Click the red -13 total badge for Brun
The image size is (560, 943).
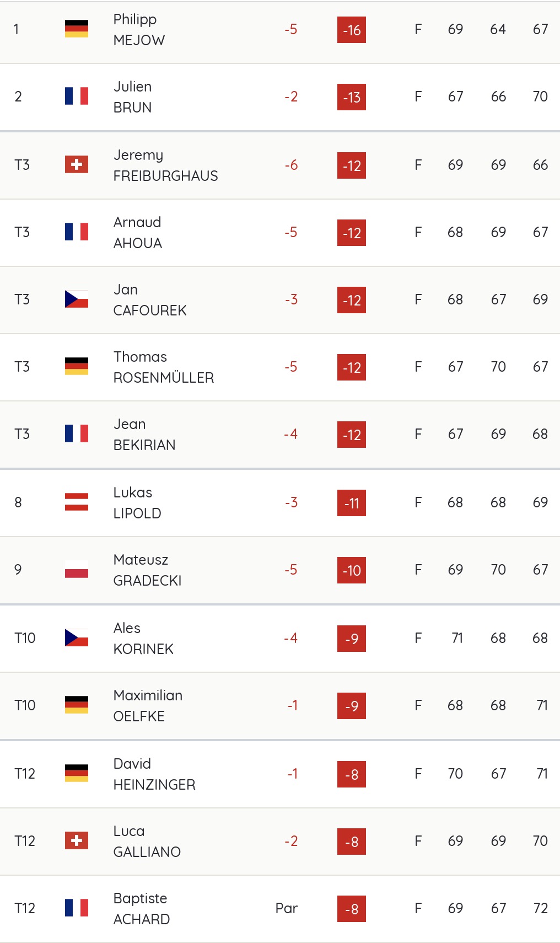pos(352,97)
